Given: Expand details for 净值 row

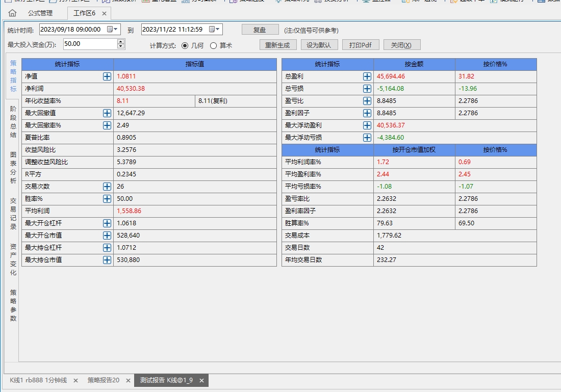Looking at the screenshot, I should pyautogui.click(x=107, y=76).
